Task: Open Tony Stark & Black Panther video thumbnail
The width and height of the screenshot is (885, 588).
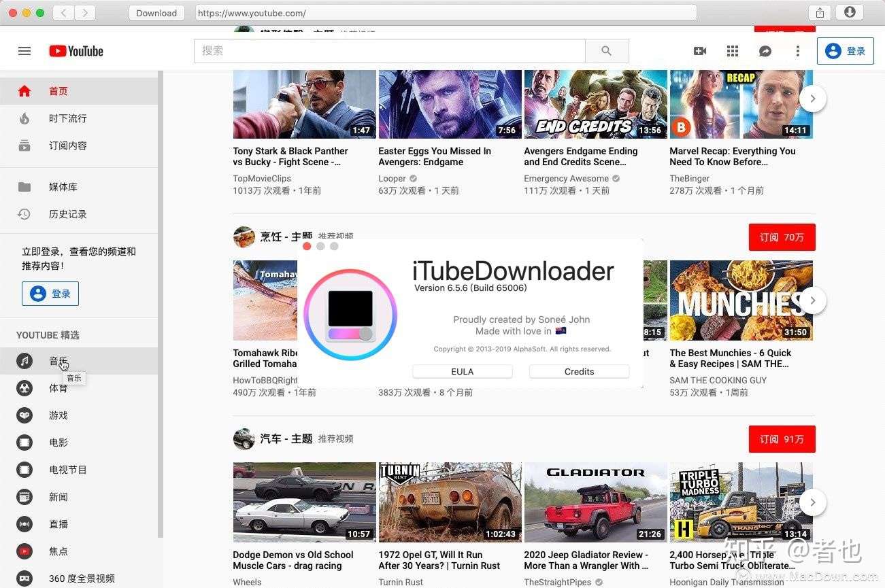Action: [305, 104]
